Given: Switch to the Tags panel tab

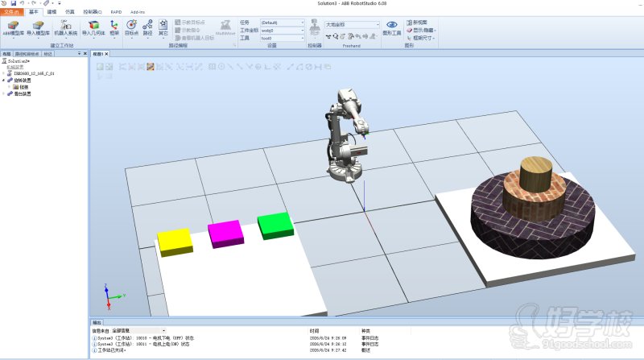Looking at the screenshot, I should click(x=48, y=54).
